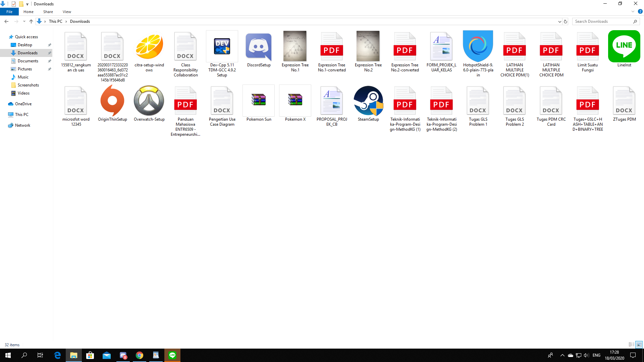Select the 155812_rangkuman cb uas document
The width and height of the screenshot is (644, 362).
click(x=76, y=52)
